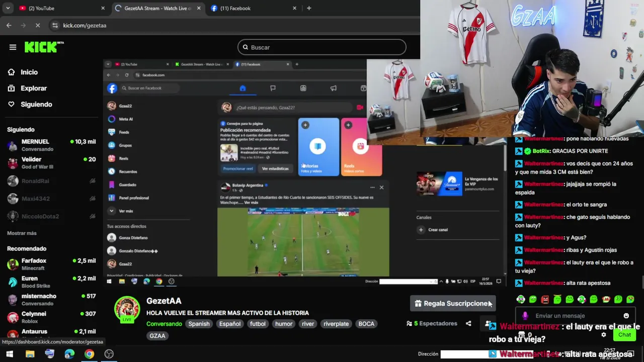The width and height of the screenshot is (644, 362).
Task: Select the BOCA tag
Action: tap(366, 324)
